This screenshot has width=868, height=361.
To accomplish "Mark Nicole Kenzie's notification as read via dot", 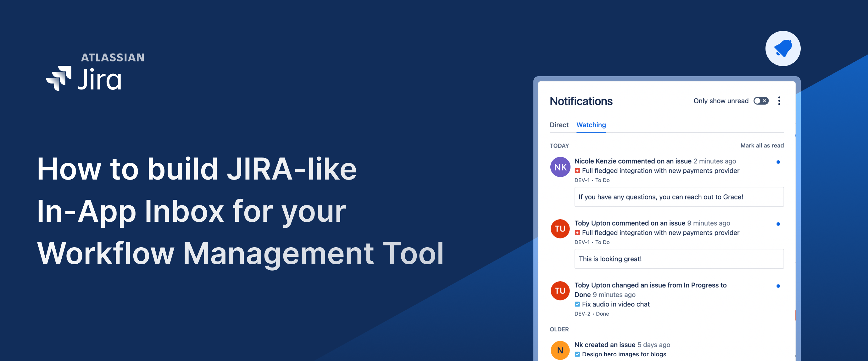I will (x=778, y=162).
